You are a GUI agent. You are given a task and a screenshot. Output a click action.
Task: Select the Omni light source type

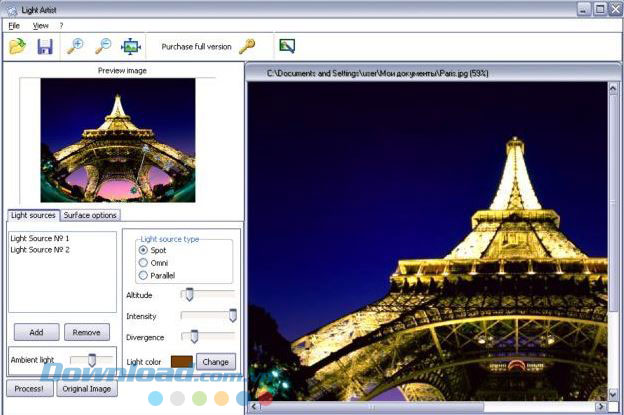tap(144, 263)
